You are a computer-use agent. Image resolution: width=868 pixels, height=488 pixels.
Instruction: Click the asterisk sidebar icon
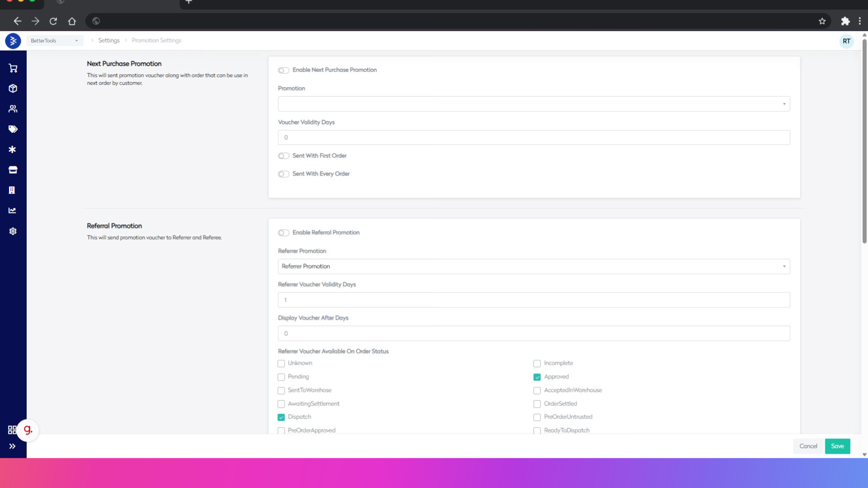[x=13, y=150]
